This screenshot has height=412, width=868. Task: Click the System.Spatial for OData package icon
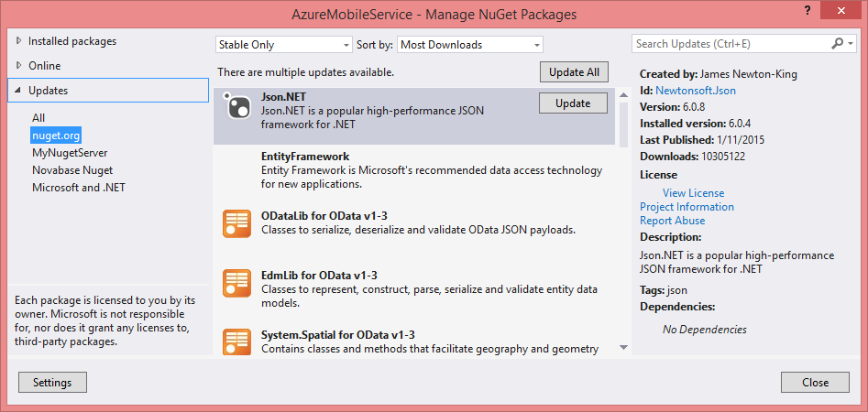click(236, 342)
